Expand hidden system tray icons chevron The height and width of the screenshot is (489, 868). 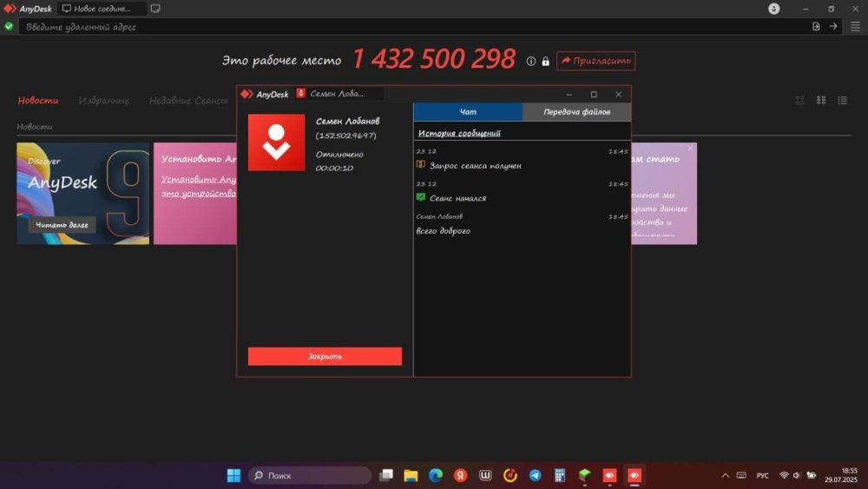tap(725, 475)
